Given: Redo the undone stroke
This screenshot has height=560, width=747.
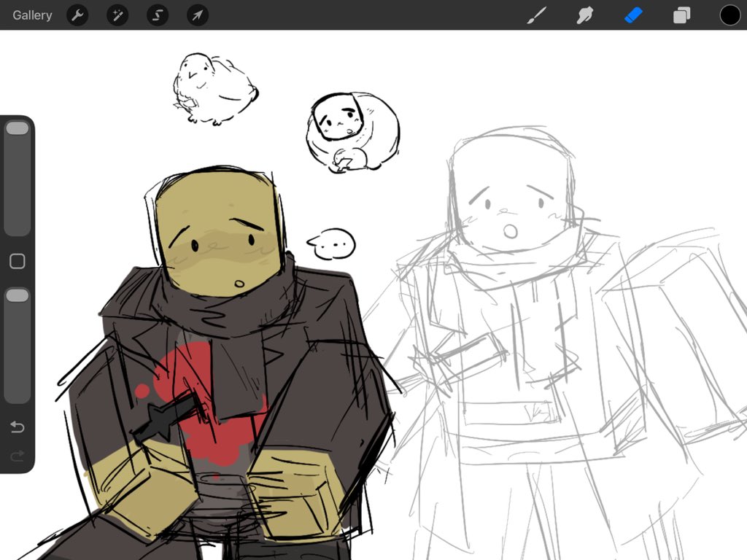Looking at the screenshot, I should (x=18, y=456).
